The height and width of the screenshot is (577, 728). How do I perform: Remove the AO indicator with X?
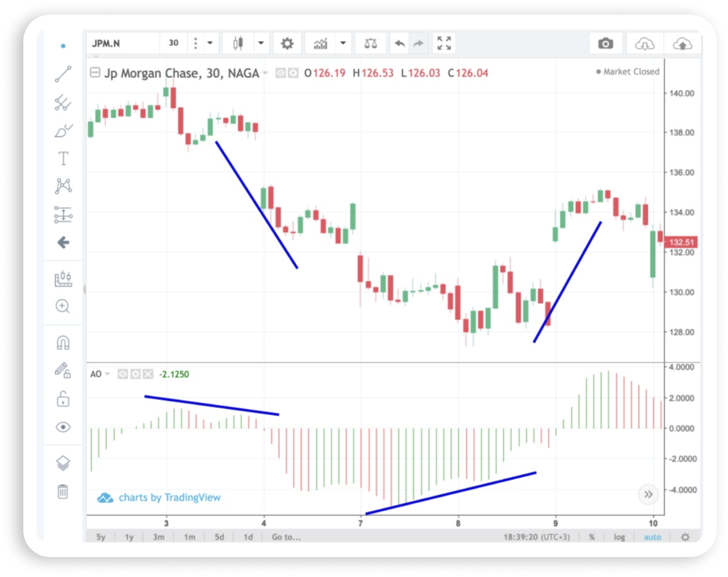coord(147,374)
